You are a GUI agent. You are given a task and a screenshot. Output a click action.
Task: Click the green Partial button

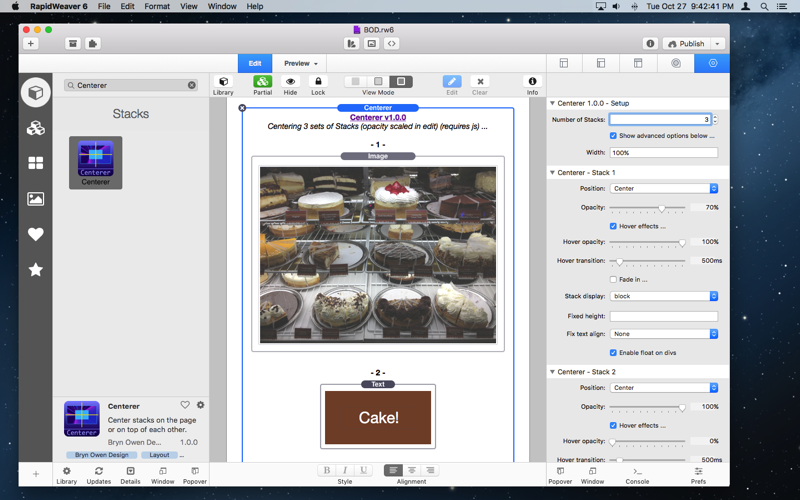[x=262, y=85]
